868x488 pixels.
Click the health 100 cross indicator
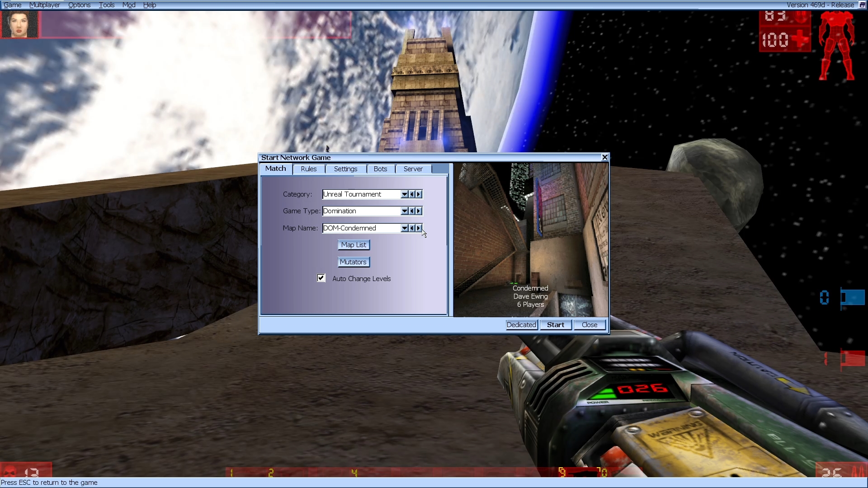(785, 40)
